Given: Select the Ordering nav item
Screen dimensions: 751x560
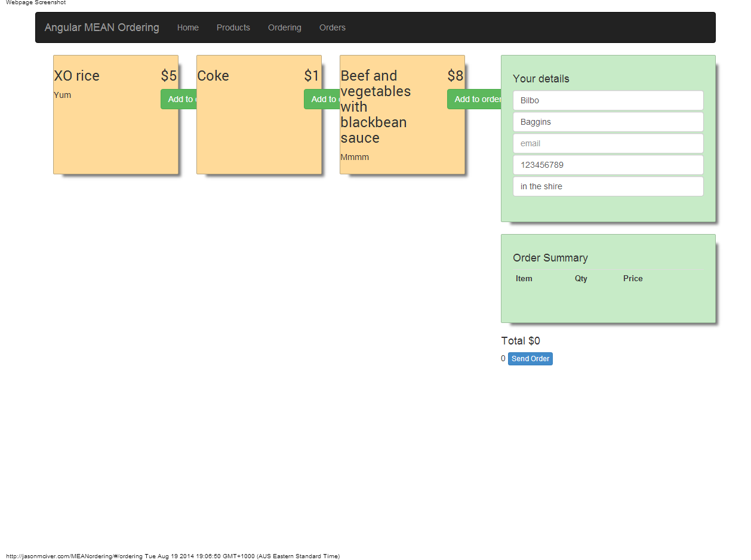Looking at the screenshot, I should click(x=284, y=27).
